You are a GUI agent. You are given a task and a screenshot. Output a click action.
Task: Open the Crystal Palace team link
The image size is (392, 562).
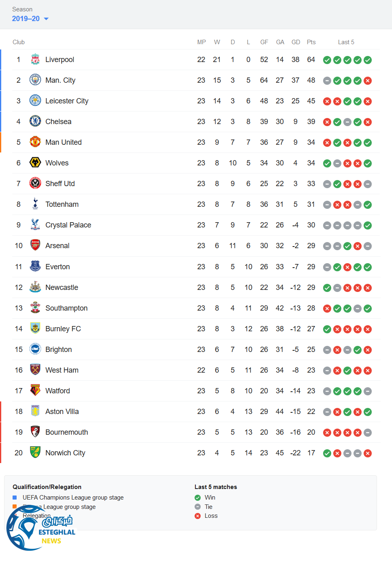68,225
